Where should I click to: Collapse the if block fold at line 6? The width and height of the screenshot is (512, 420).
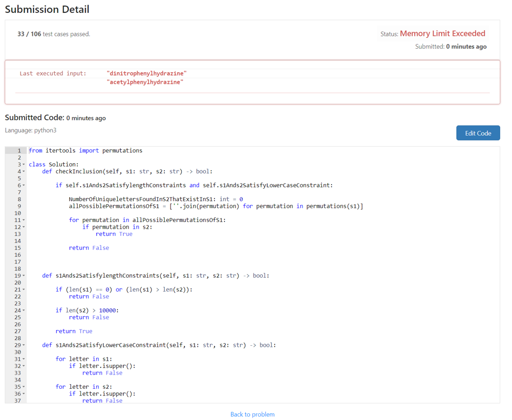pyautogui.click(x=24, y=185)
